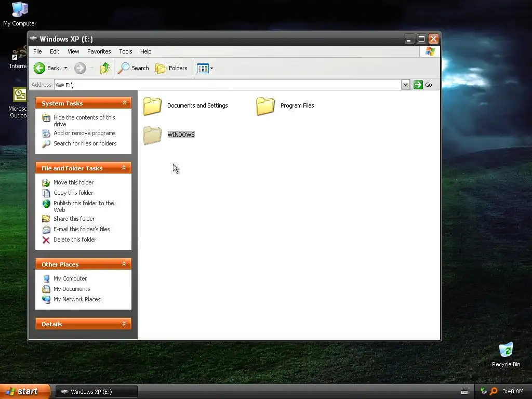Click E-mail this folder's files link
This screenshot has width=532, height=399.
82,229
